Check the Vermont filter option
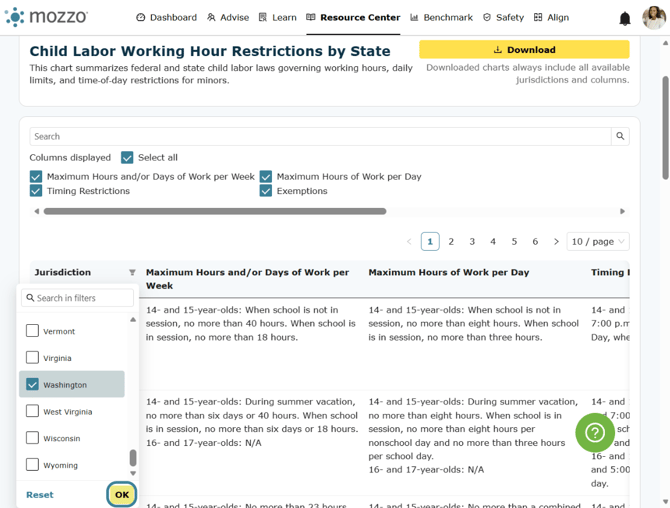Image resolution: width=670 pixels, height=508 pixels. pyautogui.click(x=32, y=331)
